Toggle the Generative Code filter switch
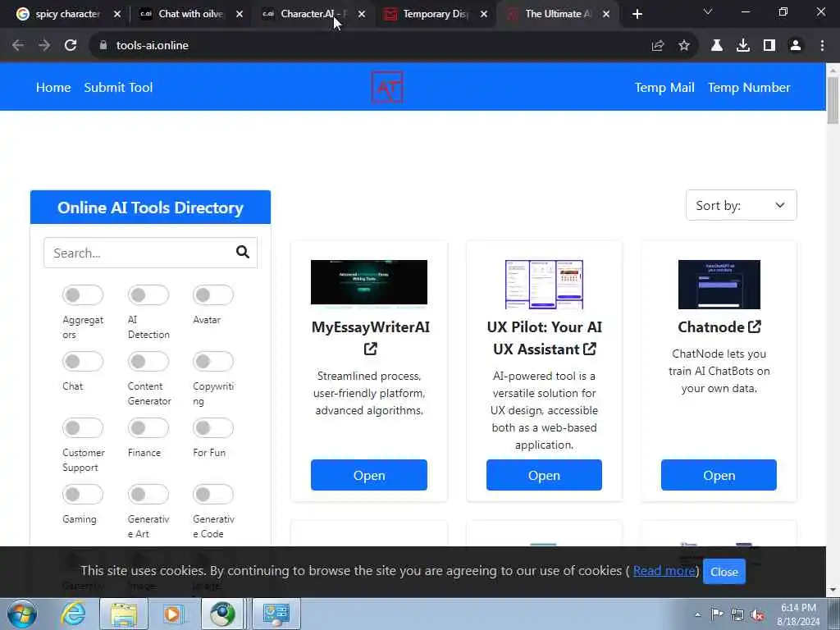The image size is (840, 630). (x=213, y=494)
